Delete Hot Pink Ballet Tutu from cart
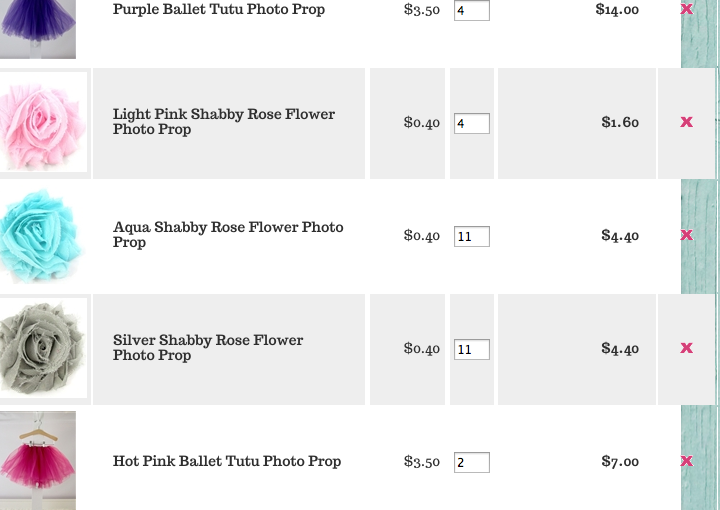The width and height of the screenshot is (720, 510). (686, 461)
